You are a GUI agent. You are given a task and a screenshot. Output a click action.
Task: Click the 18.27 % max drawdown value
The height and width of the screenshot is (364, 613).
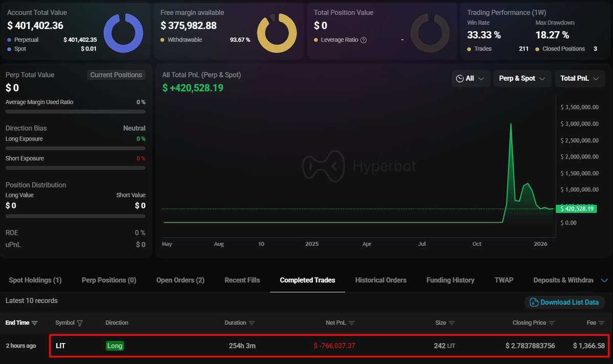[552, 35]
